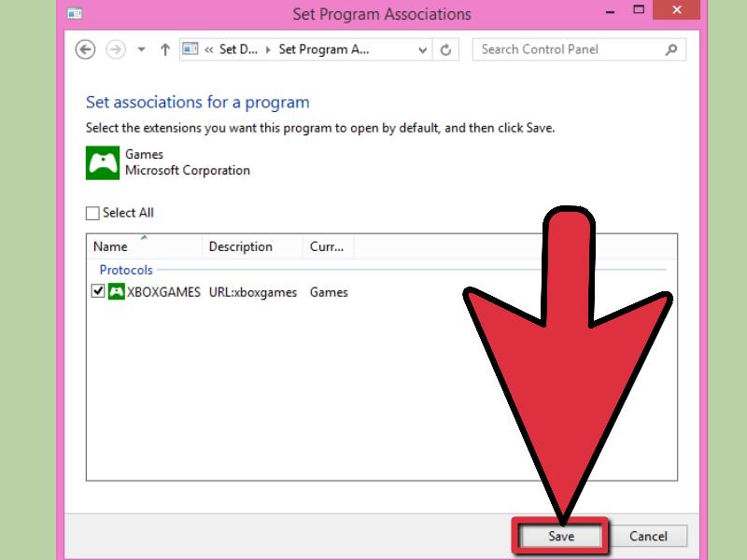747x560 pixels.
Task: Save the program associations
Action: coord(561,536)
